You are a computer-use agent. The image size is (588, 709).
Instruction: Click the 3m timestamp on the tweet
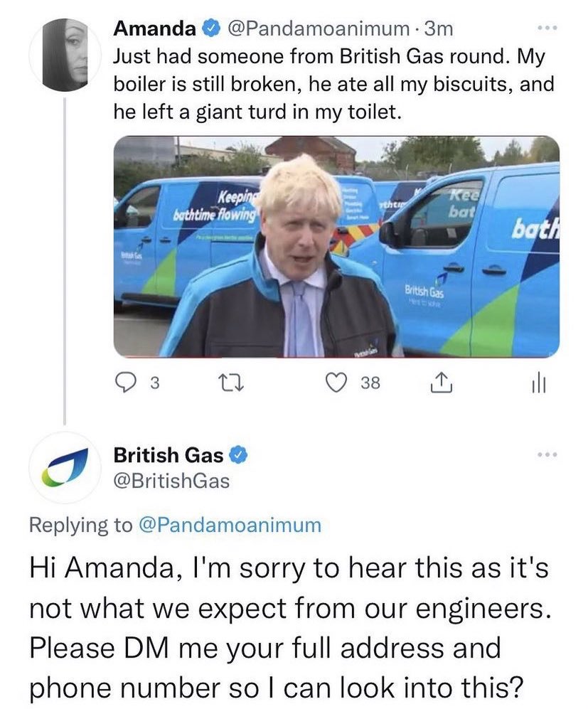pyautogui.click(x=437, y=29)
